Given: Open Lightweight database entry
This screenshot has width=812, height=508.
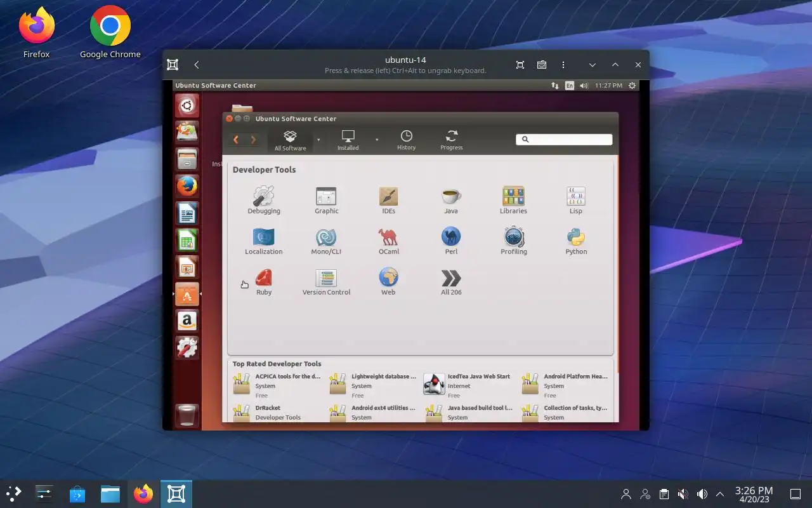Looking at the screenshot, I should 373,385.
